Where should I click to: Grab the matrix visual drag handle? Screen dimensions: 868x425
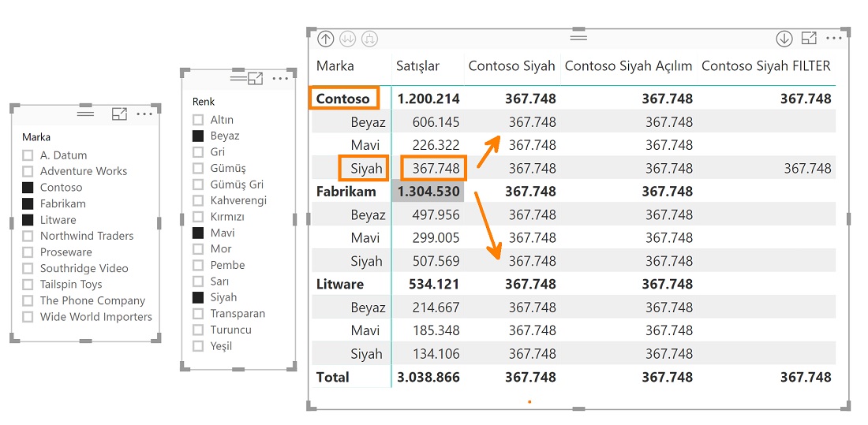(578, 37)
